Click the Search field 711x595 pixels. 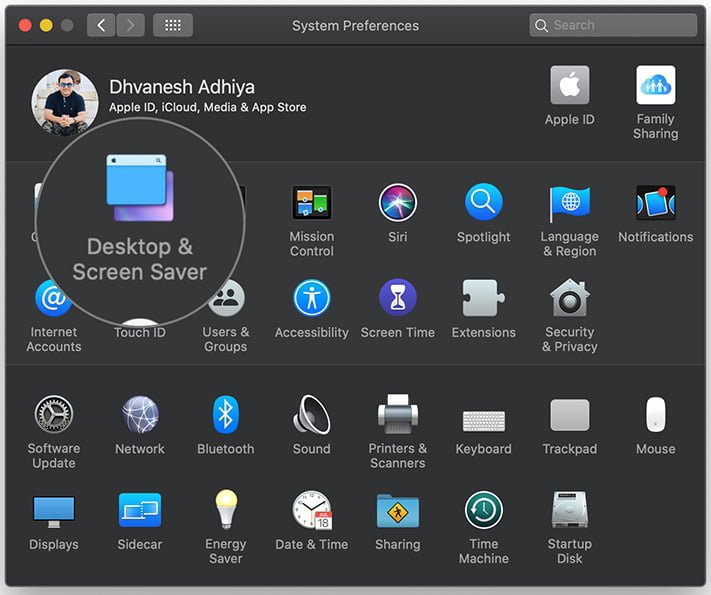613,25
